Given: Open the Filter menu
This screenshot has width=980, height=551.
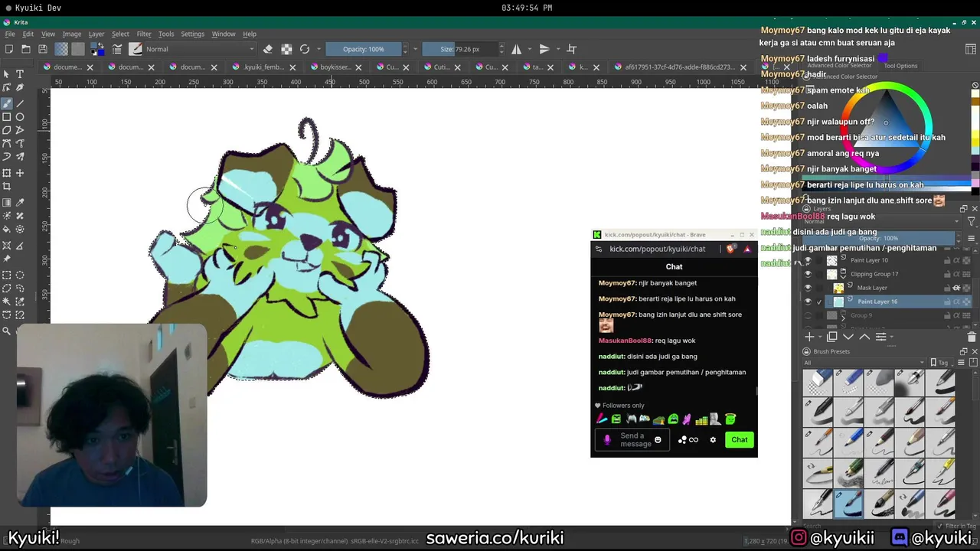Looking at the screenshot, I should click(x=144, y=34).
